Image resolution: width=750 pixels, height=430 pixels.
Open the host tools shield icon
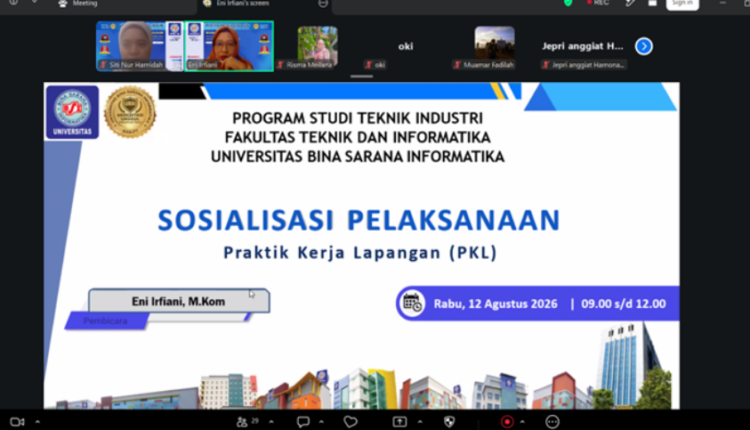point(449,422)
